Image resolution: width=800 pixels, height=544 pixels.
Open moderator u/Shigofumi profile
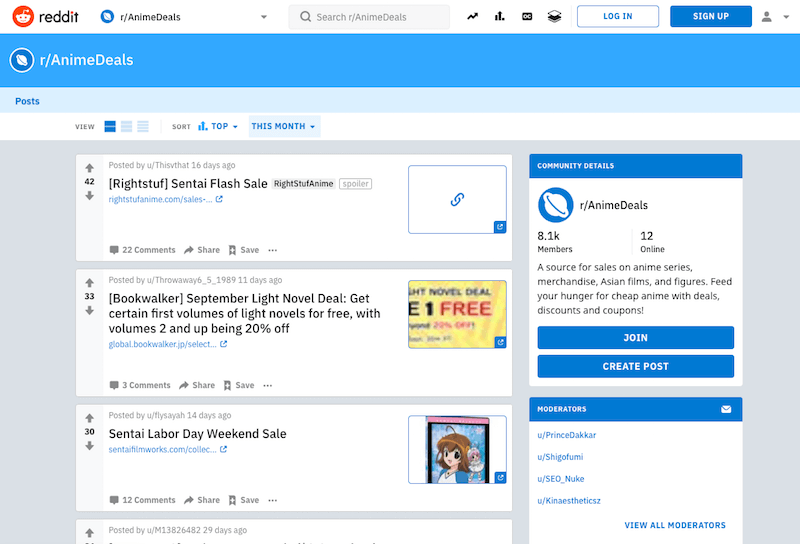(560, 457)
